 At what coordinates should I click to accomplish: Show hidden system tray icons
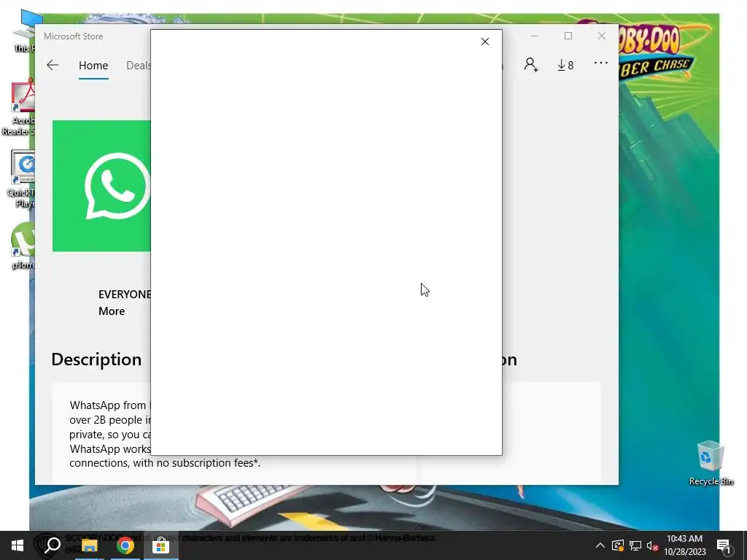tap(600, 545)
